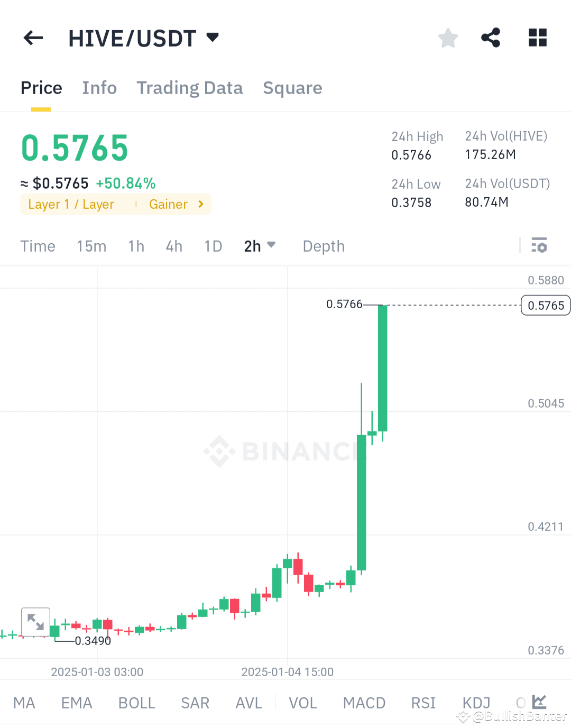This screenshot has width=571, height=728.
Task: Switch to the Trading Data tab
Action: 190,88
